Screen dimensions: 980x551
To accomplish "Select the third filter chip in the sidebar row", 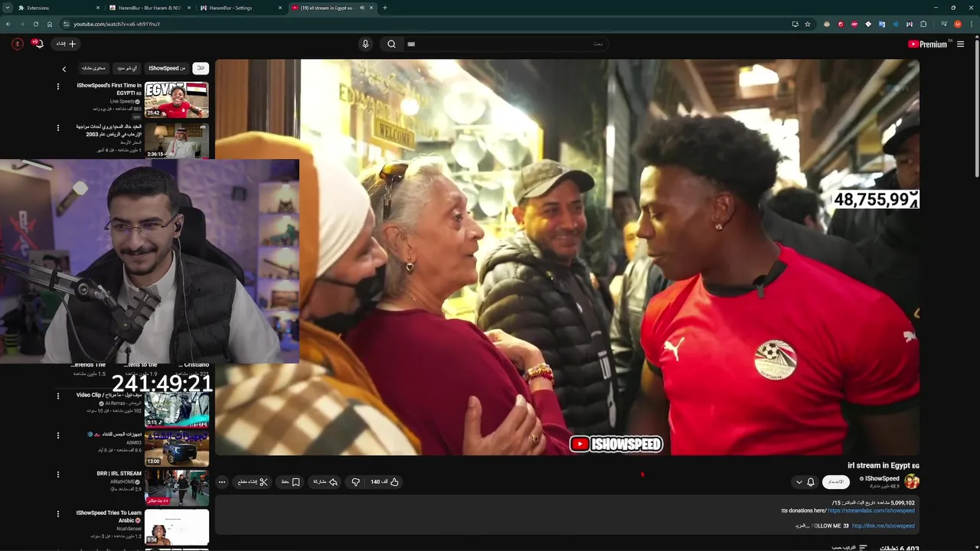I will pos(127,68).
